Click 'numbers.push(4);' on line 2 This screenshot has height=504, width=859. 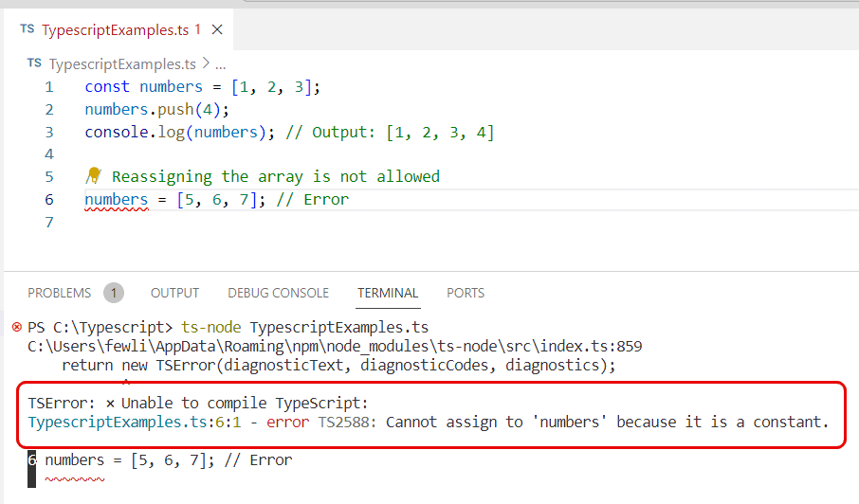point(156,110)
